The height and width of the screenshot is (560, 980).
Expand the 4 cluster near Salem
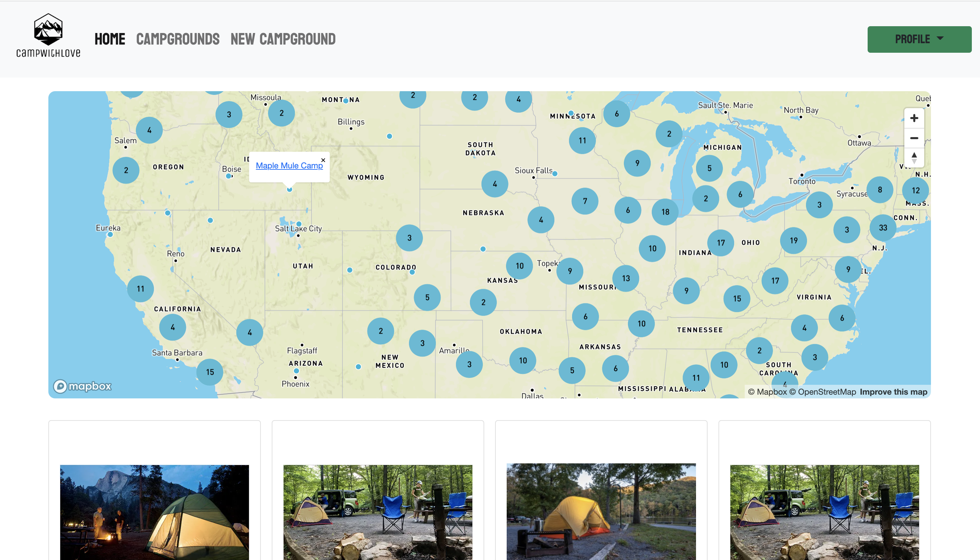coord(149,130)
